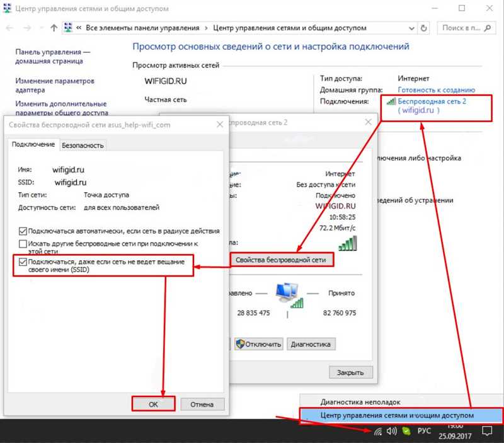Click the Частная сеть label

166,100
